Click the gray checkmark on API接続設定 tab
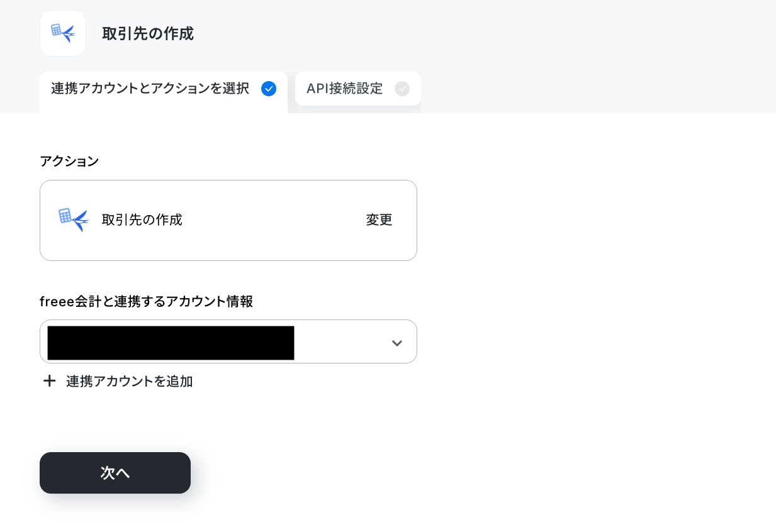 (402, 89)
